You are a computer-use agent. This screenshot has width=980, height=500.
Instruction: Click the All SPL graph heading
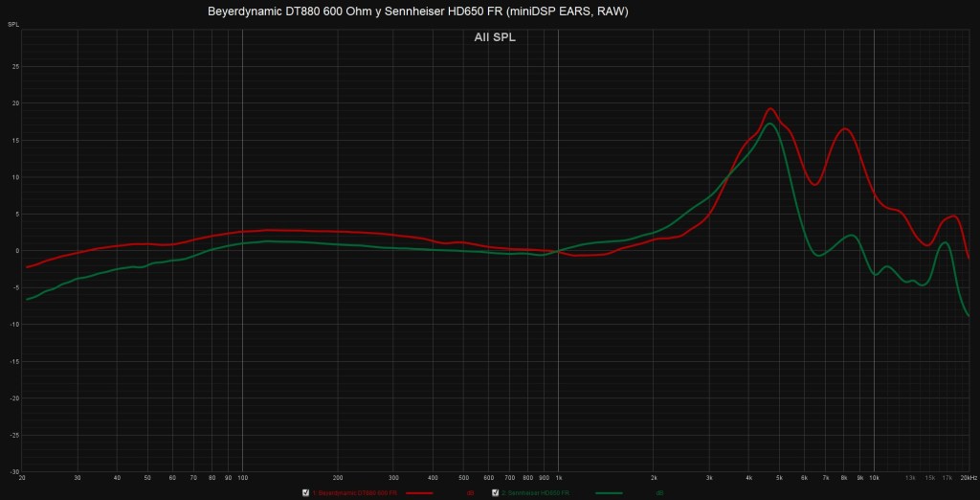coord(495,37)
